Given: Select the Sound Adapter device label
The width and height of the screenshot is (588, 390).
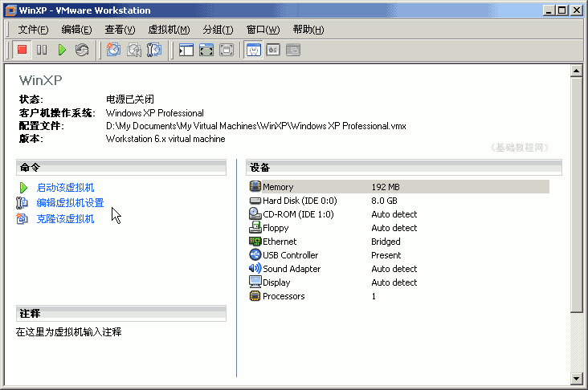Looking at the screenshot, I should pyautogui.click(x=292, y=269).
